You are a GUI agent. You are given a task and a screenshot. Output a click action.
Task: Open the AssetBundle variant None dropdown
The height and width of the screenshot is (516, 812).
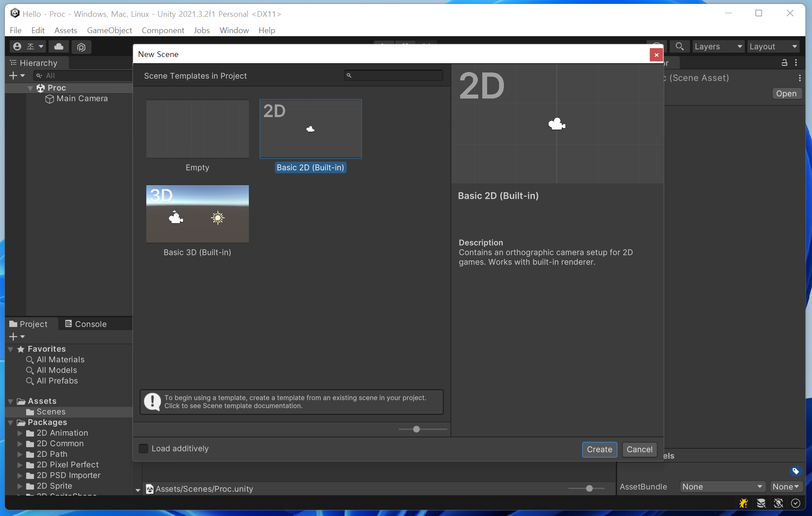[x=786, y=486]
